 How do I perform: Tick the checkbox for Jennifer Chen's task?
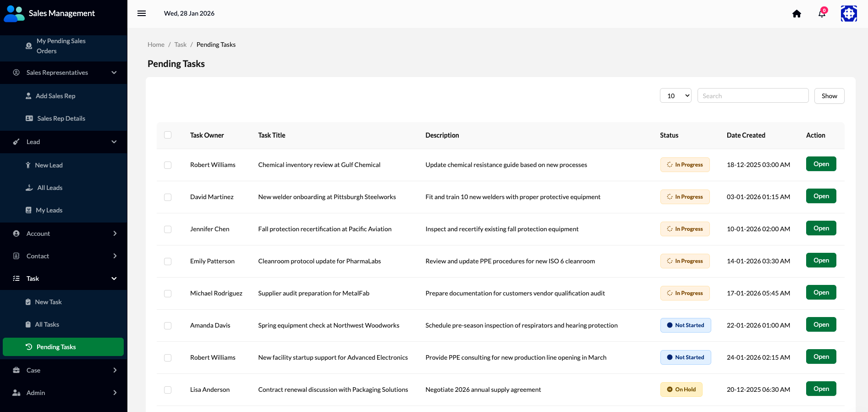[x=168, y=229]
